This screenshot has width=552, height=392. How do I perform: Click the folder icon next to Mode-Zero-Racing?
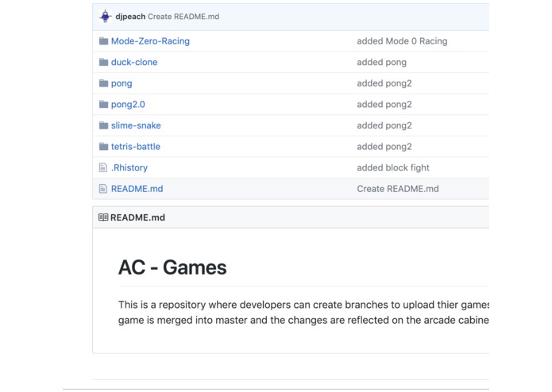tap(103, 41)
